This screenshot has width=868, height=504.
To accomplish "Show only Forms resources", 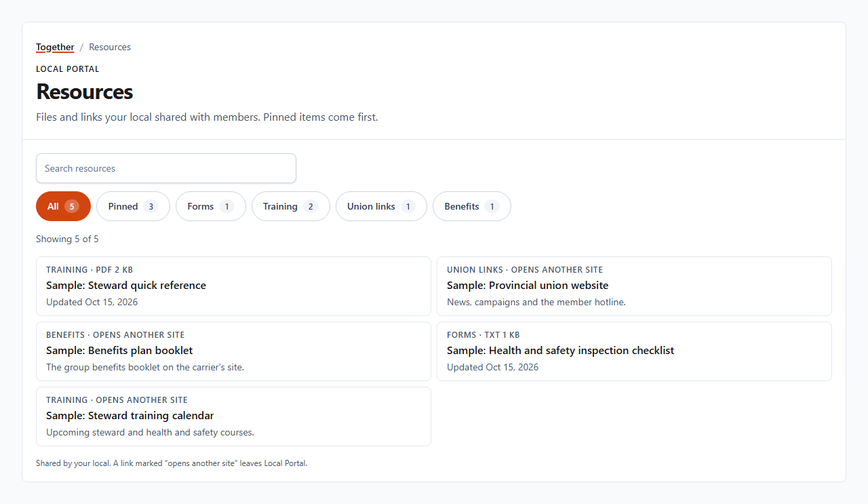I will pyautogui.click(x=211, y=206).
